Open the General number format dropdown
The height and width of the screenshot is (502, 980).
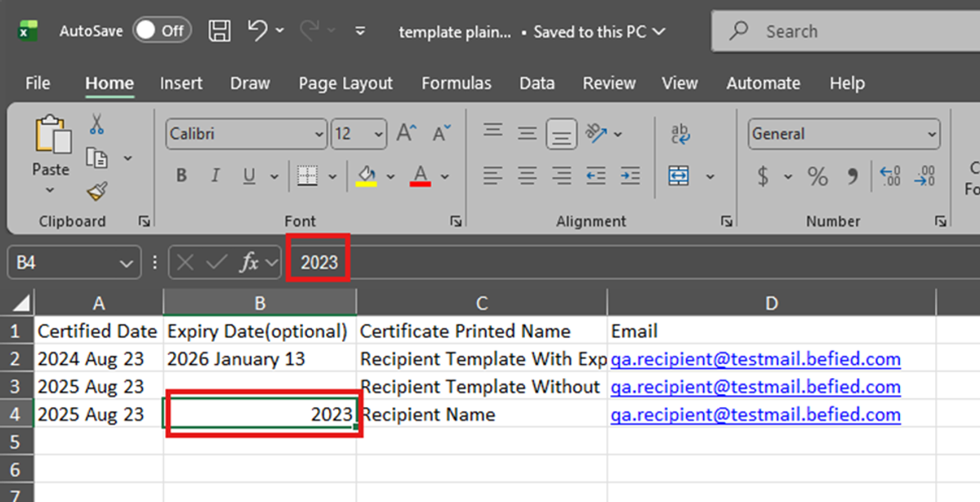[933, 134]
